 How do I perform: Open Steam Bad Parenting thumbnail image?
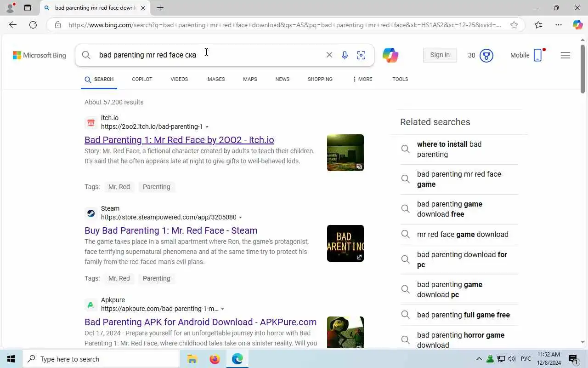click(345, 243)
